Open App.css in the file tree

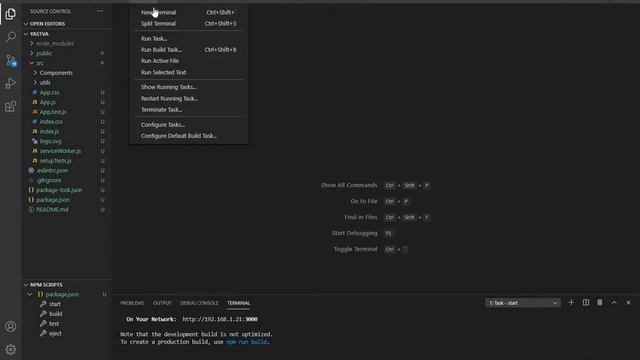tap(49, 92)
